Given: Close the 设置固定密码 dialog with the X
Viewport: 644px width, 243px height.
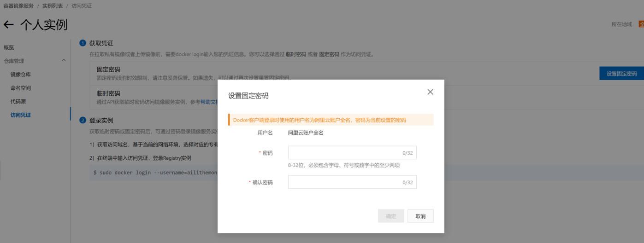Looking at the screenshot, I should point(430,92).
